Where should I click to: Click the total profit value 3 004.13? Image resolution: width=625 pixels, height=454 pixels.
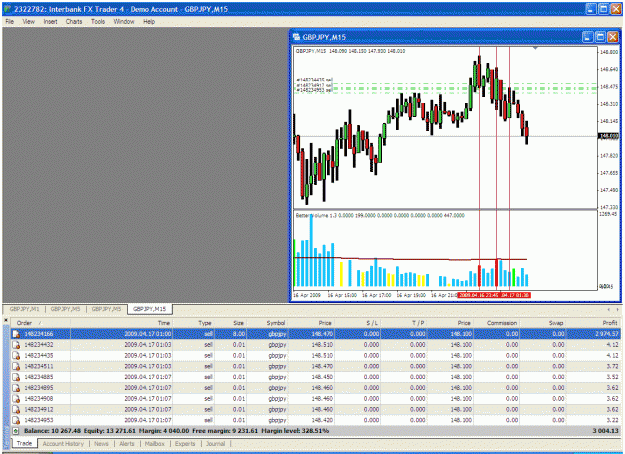pos(605,431)
